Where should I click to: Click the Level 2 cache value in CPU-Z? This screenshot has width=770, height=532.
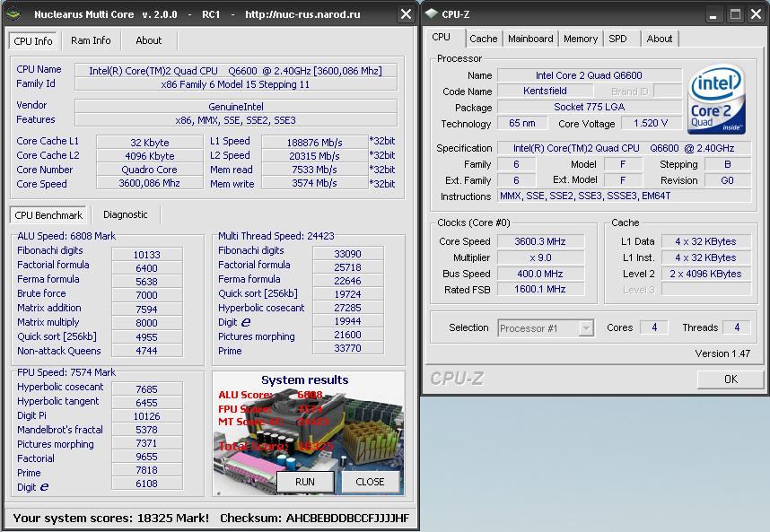(705, 274)
